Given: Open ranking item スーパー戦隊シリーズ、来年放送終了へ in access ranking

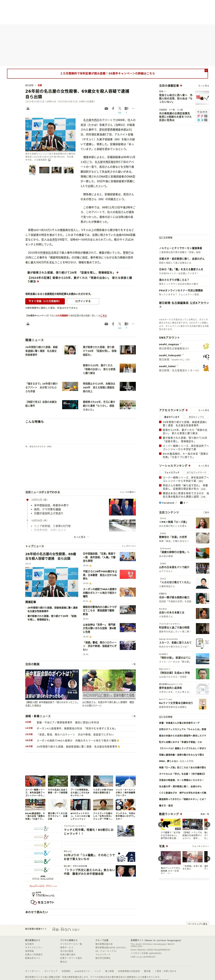Looking at the screenshot, I should (x=185, y=447).
